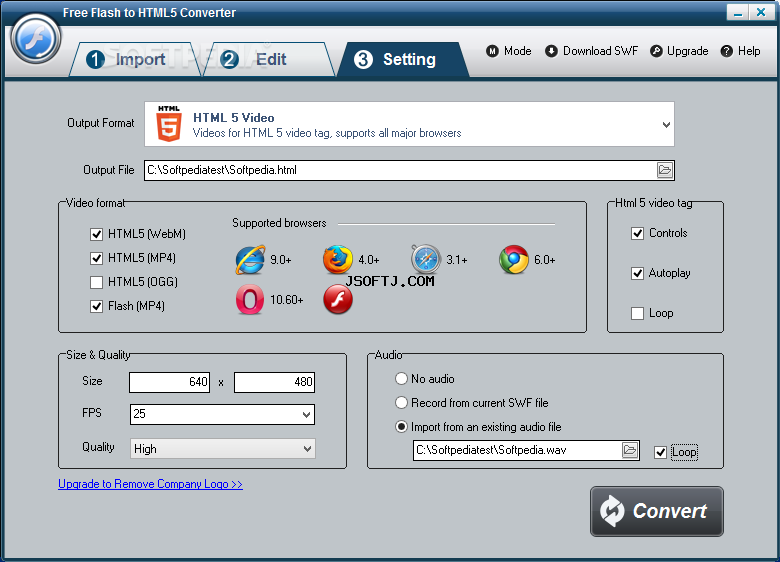Select Import from an existing audio file
Image resolution: width=780 pixels, height=562 pixels.
click(401, 427)
